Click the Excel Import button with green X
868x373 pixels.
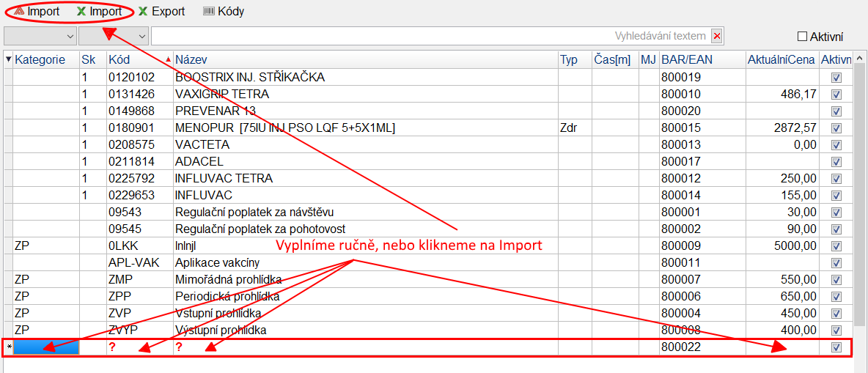pyautogui.click(x=99, y=12)
